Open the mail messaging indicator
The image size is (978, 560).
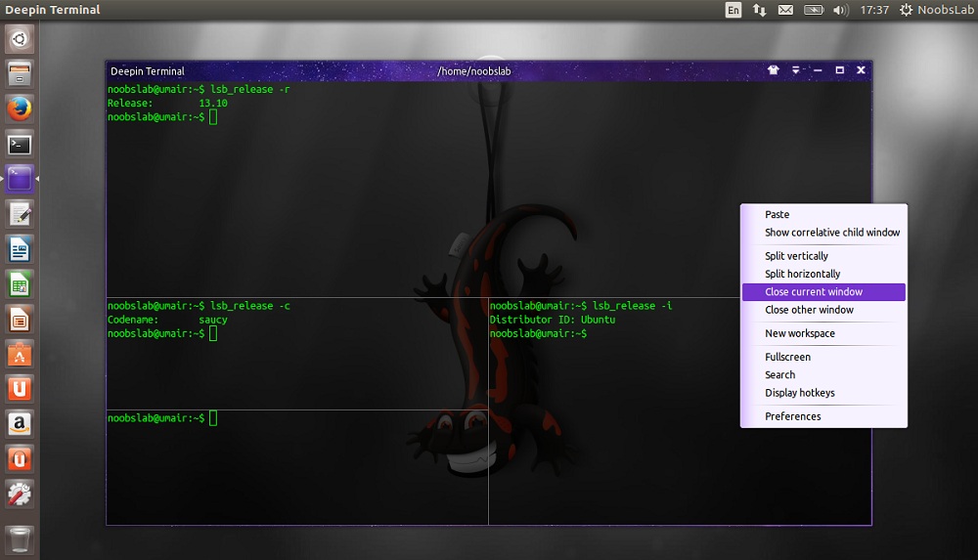coord(786,10)
